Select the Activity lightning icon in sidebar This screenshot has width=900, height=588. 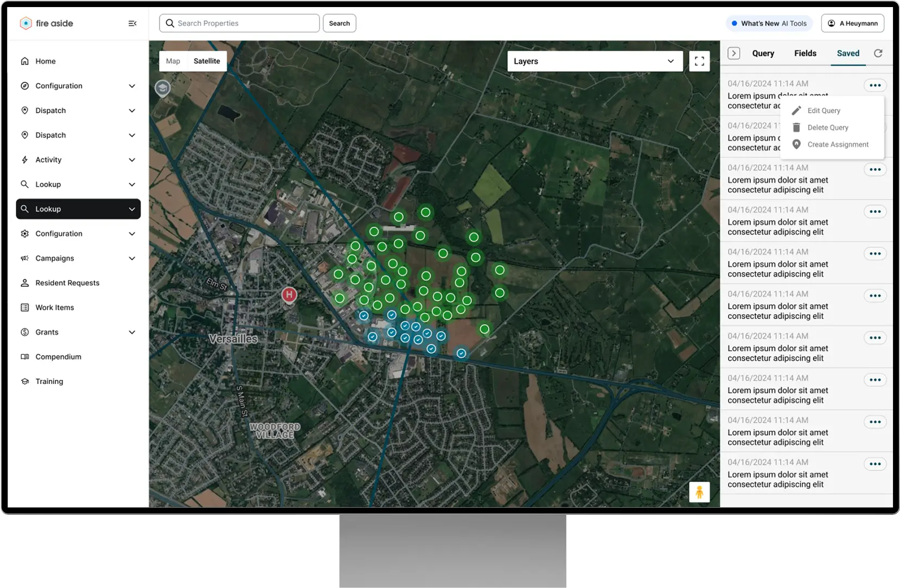(x=24, y=159)
